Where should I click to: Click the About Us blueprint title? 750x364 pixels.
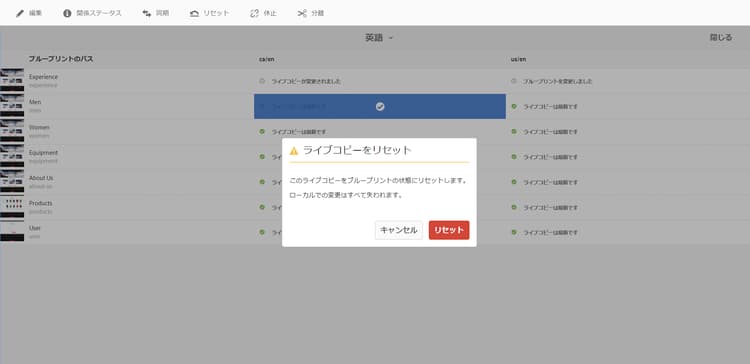click(41, 178)
